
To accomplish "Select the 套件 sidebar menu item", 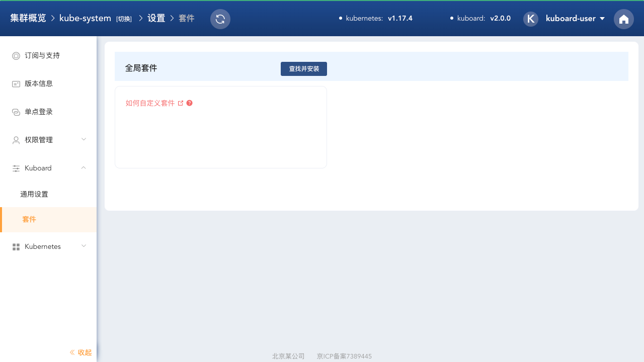I will [29, 220].
